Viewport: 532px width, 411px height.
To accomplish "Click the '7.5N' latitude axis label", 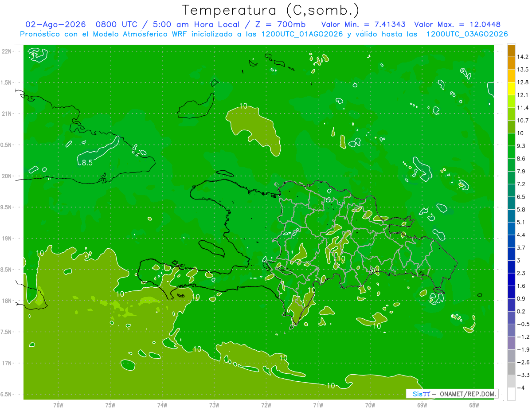I will point(7,332).
